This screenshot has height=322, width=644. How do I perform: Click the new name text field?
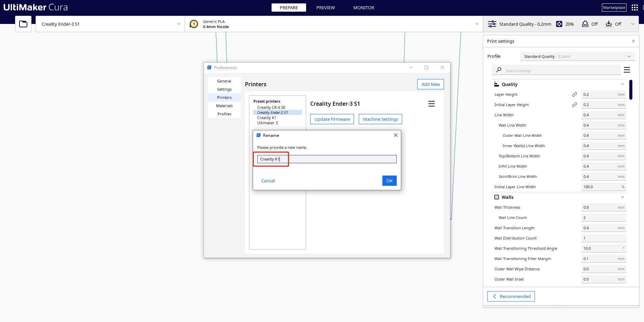point(327,159)
